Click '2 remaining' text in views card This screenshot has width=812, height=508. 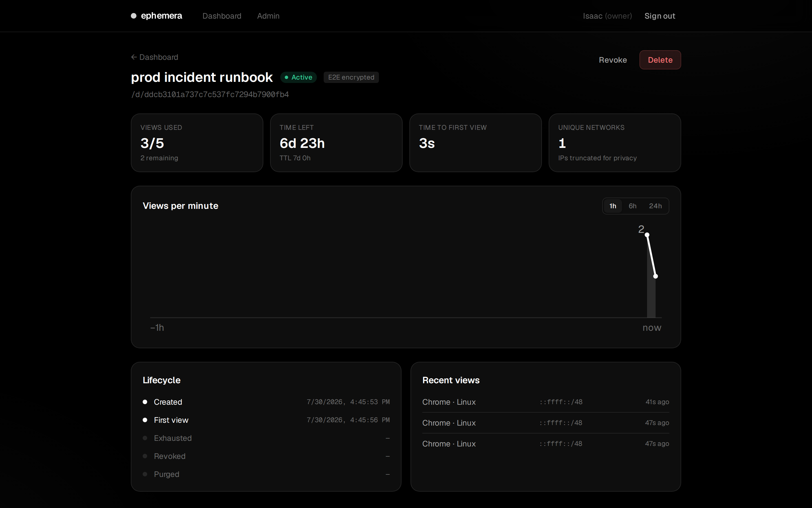159,158
